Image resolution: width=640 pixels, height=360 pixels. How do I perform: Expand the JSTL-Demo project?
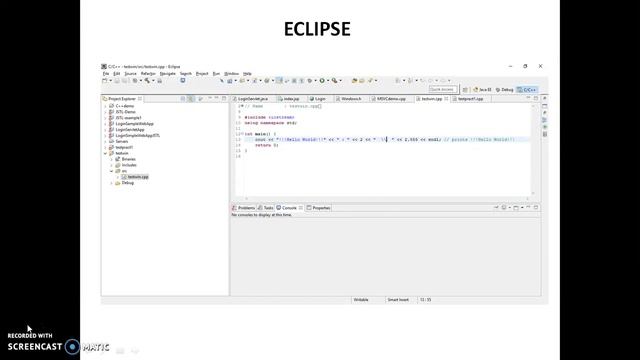105,112
